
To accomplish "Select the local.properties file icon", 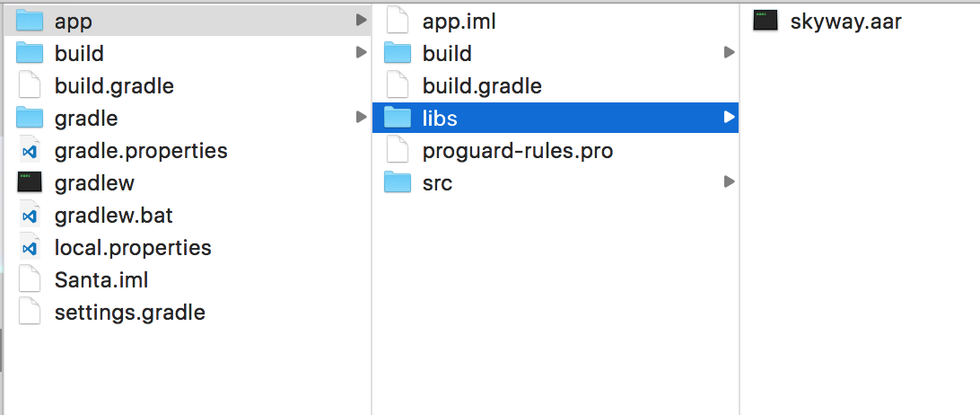I will (30, 247).
